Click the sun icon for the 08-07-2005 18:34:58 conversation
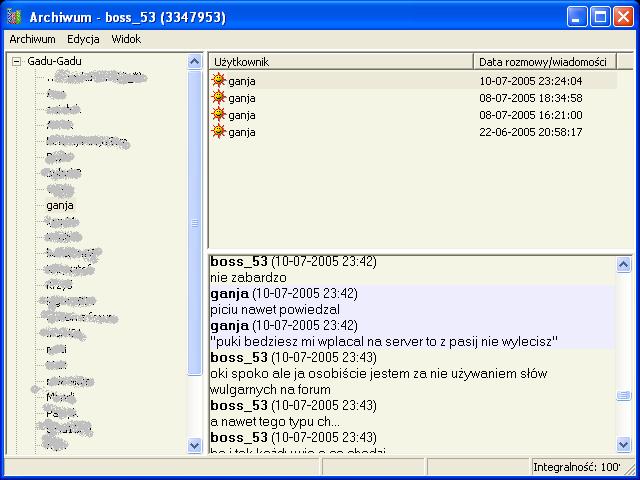 [x=219, y=98]
